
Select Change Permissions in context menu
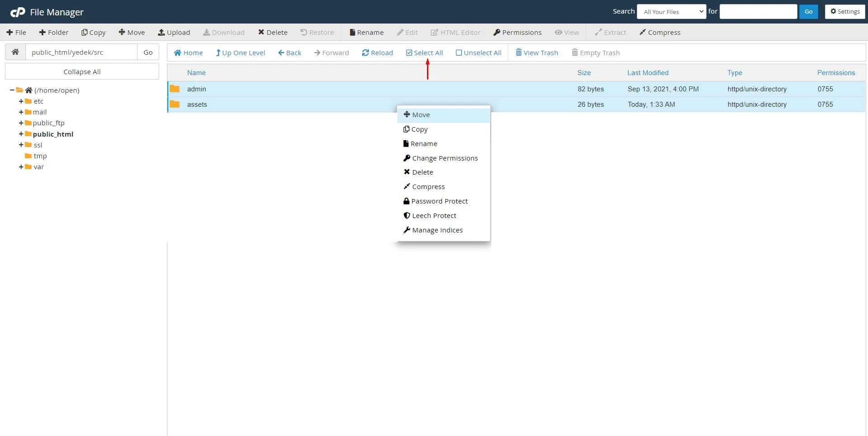pyautogui.click(x=445, y=158)
